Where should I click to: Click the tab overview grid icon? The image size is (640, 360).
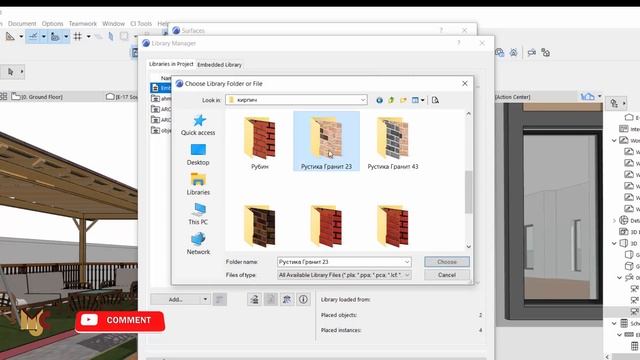(4, 97)
